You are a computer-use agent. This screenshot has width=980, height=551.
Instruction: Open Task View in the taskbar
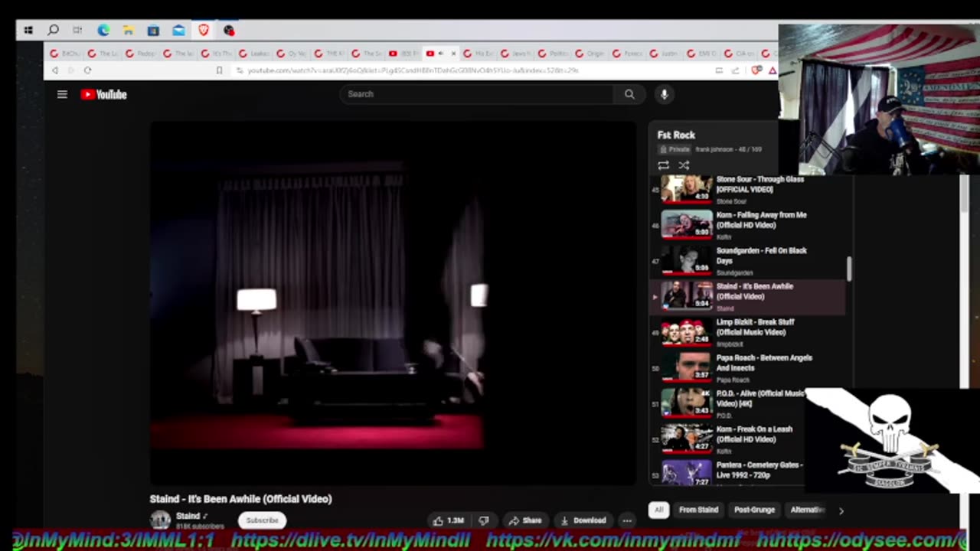click(x=77, y=31)
